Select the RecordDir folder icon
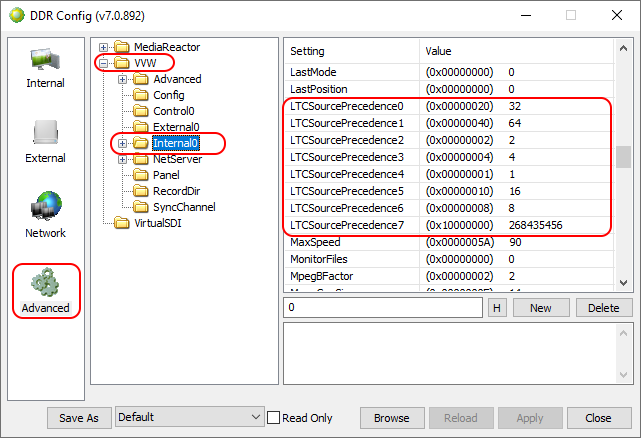Screen dimensions: 641x438 pyautogui.click(x=141, y=191)
